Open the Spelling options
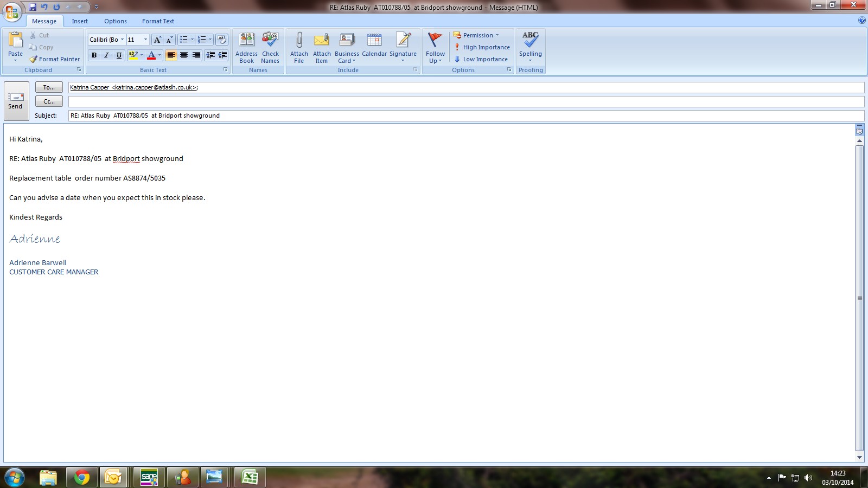868x488 pixels. point(531,48)
